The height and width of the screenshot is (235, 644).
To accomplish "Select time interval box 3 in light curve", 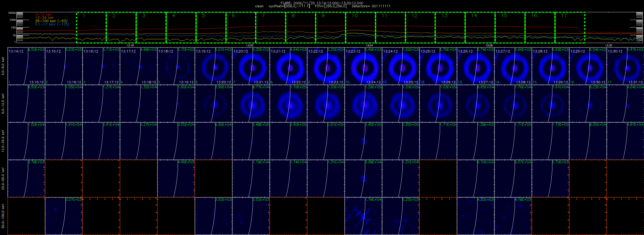I will tap(151, 27).
